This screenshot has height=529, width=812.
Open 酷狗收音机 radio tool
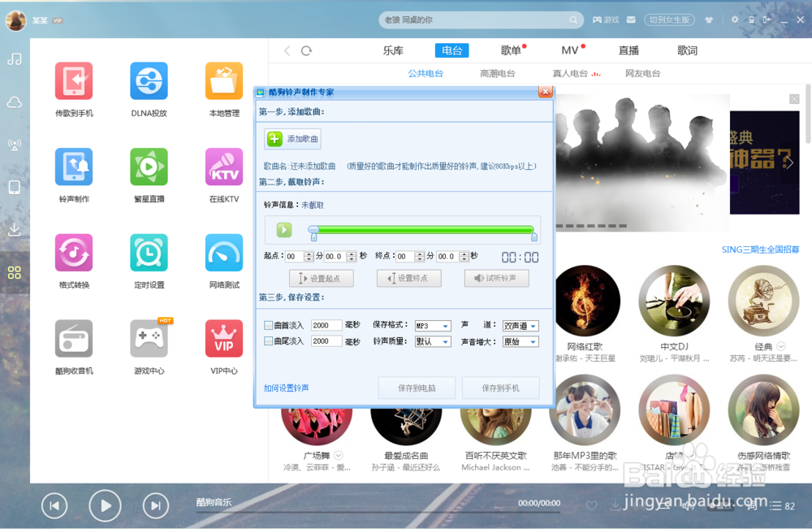click(74, 339)
